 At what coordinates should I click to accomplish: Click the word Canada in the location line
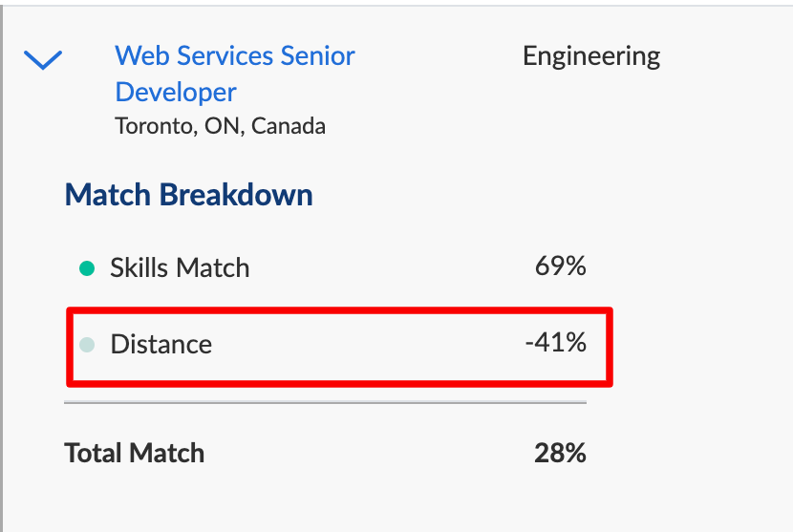289,126
